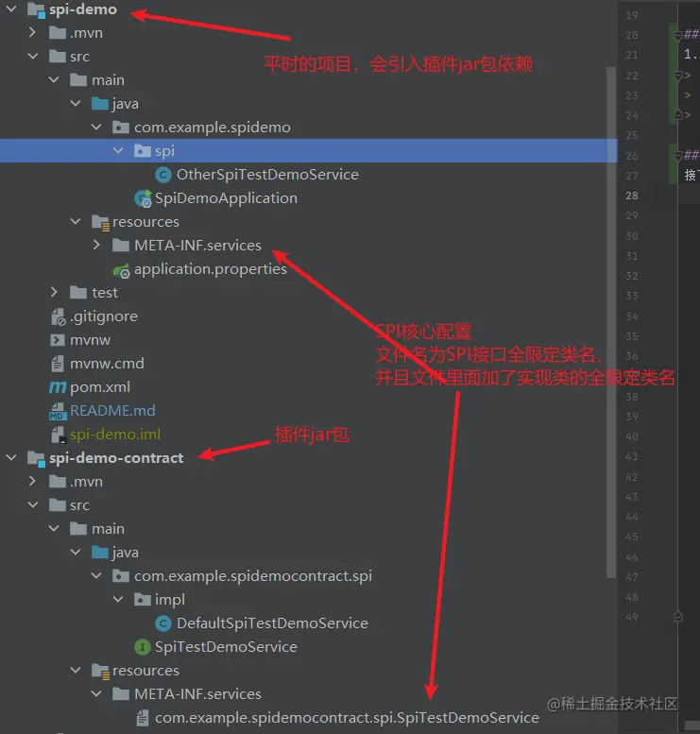Viewport: 700px width, 734px height.
Task: Click the project tree vertical scrollbar
Action: click(610, 322)
